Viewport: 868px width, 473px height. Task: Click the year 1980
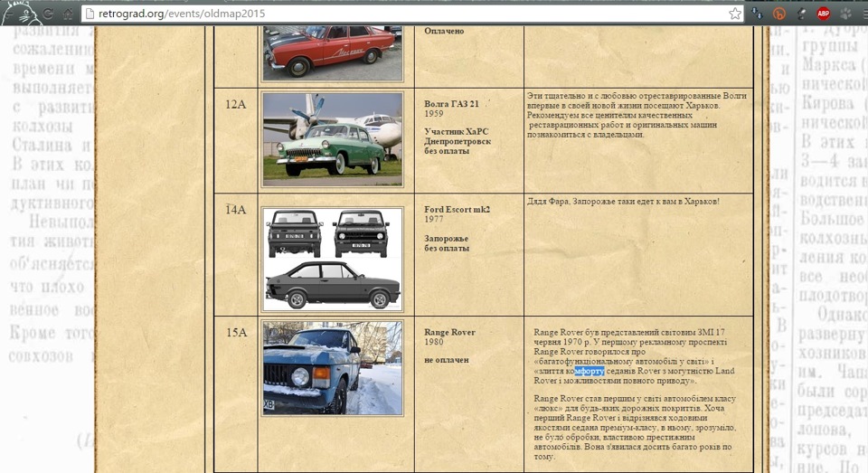pyautogui.click(x=433, y=342)
